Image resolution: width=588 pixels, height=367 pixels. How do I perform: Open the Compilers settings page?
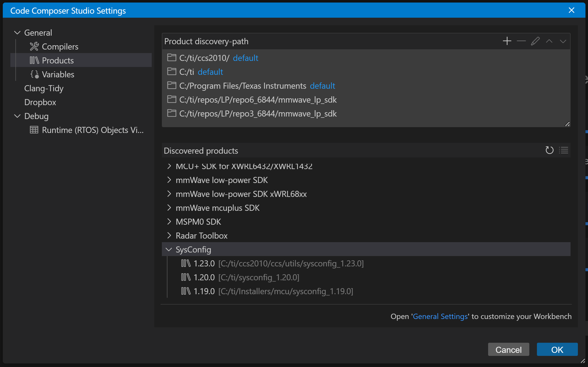click(60, 47)
